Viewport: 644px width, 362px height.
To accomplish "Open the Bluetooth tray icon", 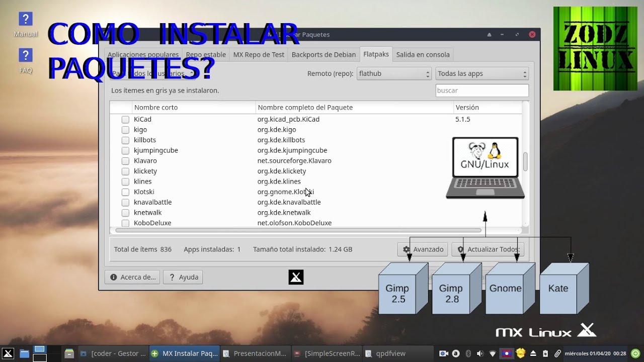I will click(468, 353).
